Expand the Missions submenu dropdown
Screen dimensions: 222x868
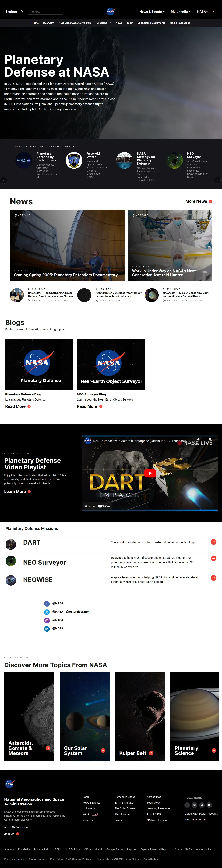point(104,23)
